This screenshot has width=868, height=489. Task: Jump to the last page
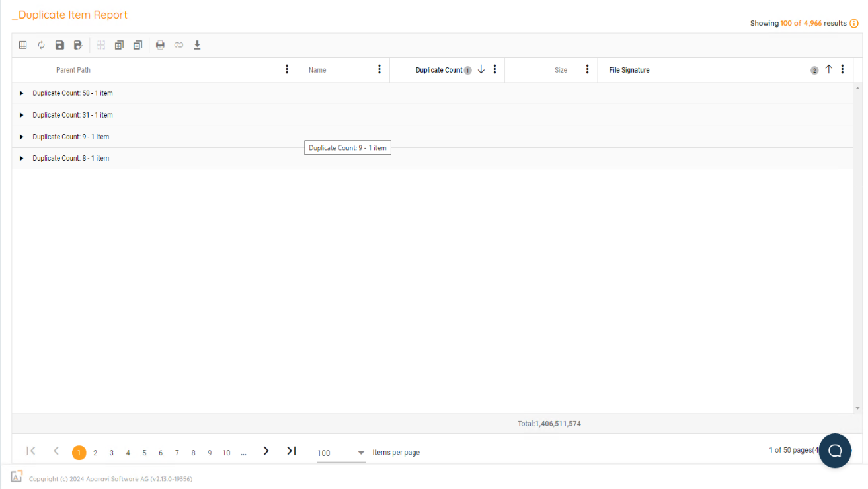pos(291,451)
